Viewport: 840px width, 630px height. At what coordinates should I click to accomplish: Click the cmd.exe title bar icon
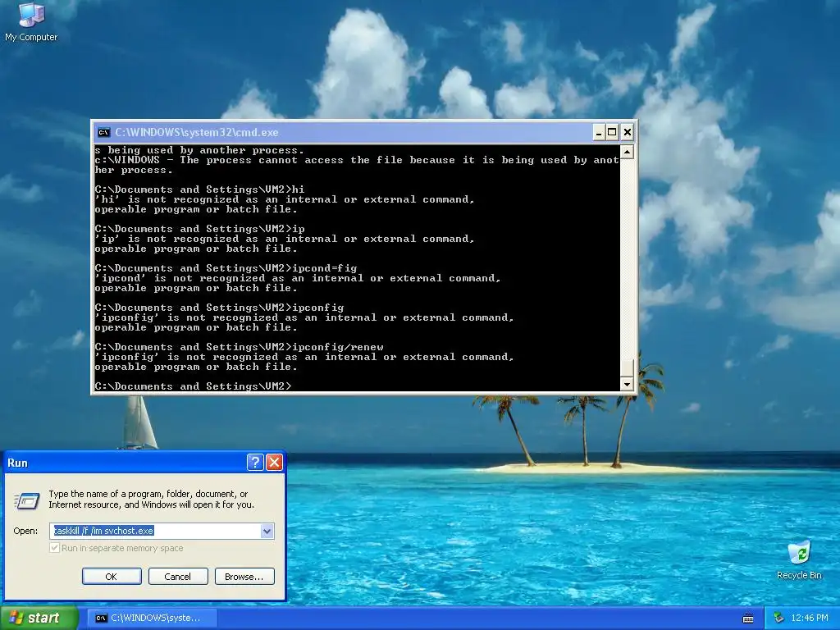click(x=103, y=132)
